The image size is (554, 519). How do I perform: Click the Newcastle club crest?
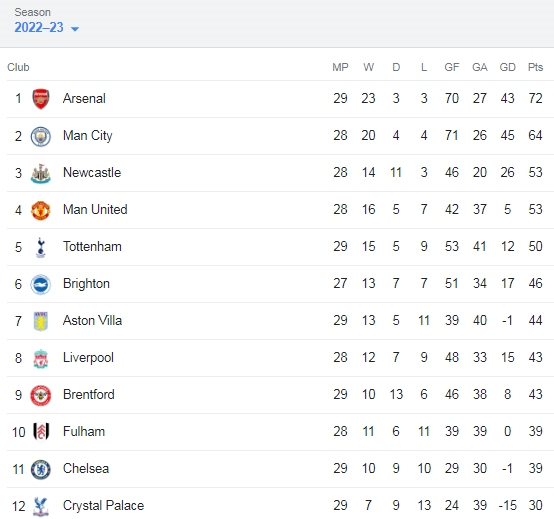pos(41,173)
